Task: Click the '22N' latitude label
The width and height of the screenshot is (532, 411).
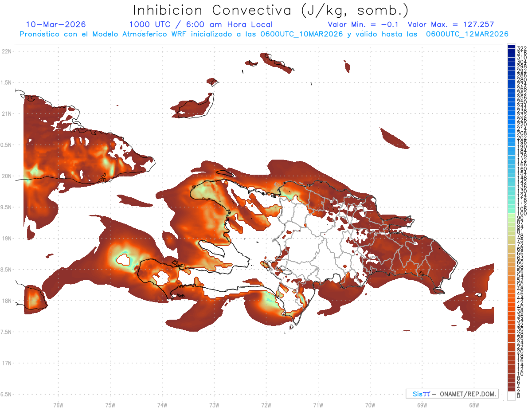Action: [7, 51]
